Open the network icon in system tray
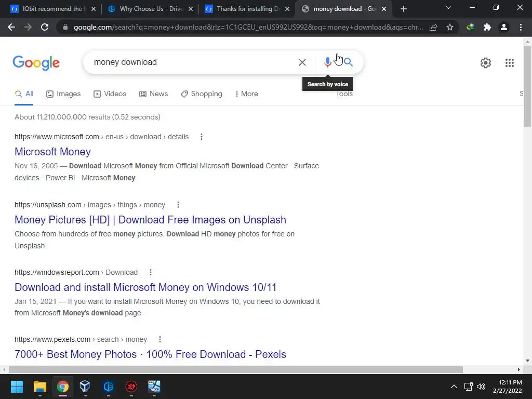532x399 pixels. (x=468, y=387)
